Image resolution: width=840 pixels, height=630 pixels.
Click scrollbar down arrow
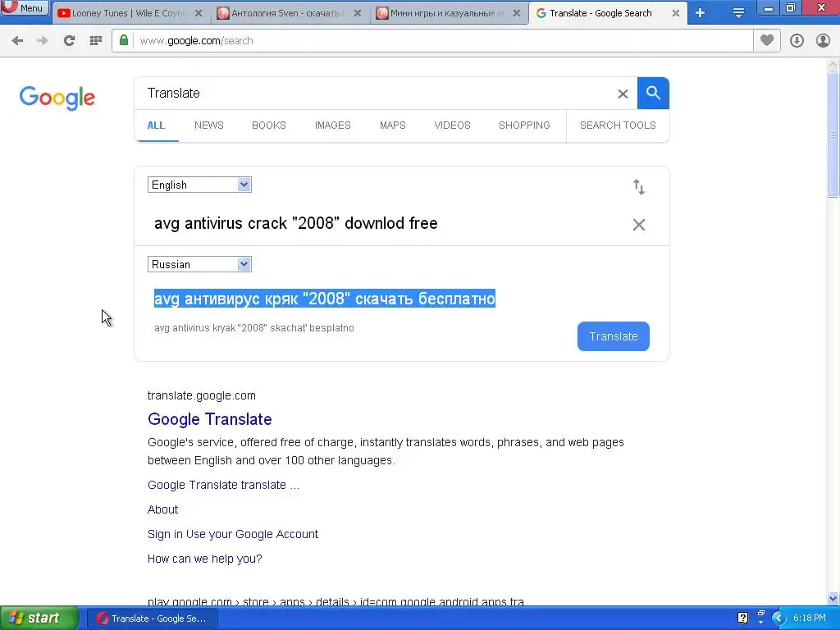click(833, 598)
